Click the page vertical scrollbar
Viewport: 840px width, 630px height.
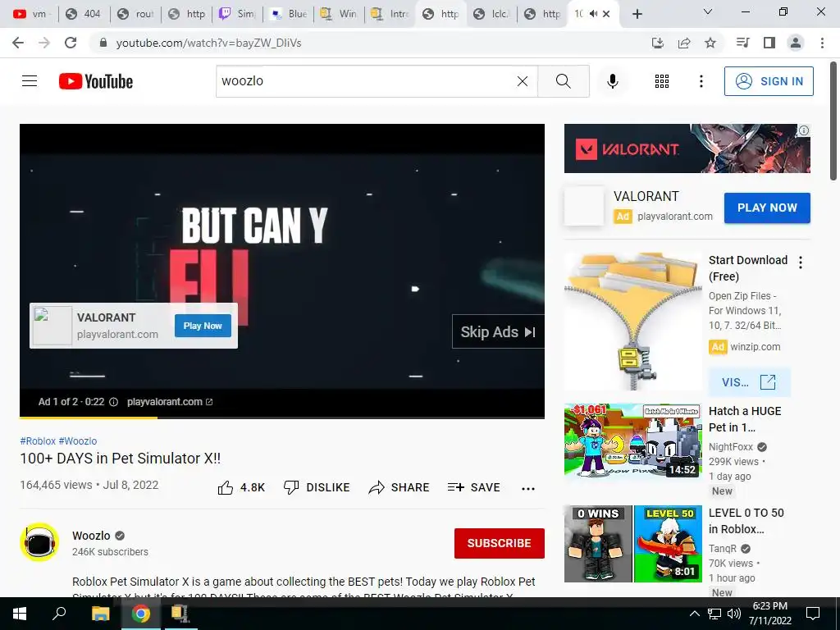coord(834,121)
